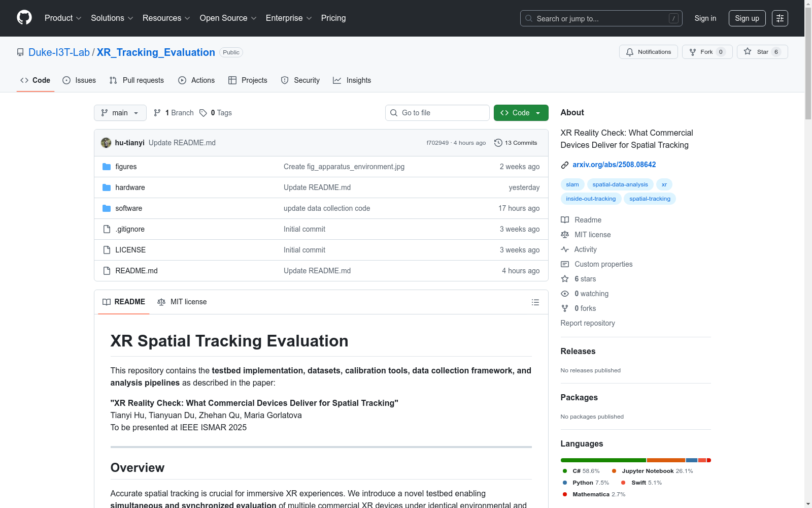Click the software folder icon

coord(107,208)
